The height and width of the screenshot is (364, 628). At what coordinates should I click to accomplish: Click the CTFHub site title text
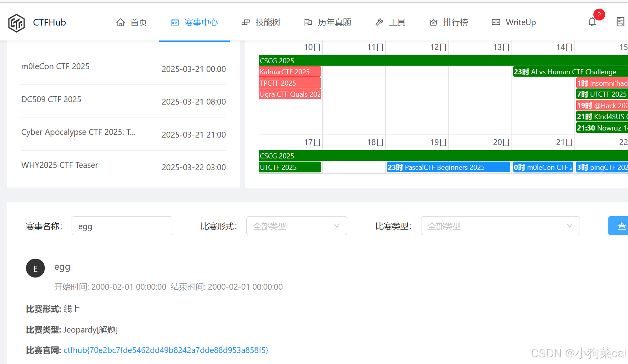tap(50, 22)
